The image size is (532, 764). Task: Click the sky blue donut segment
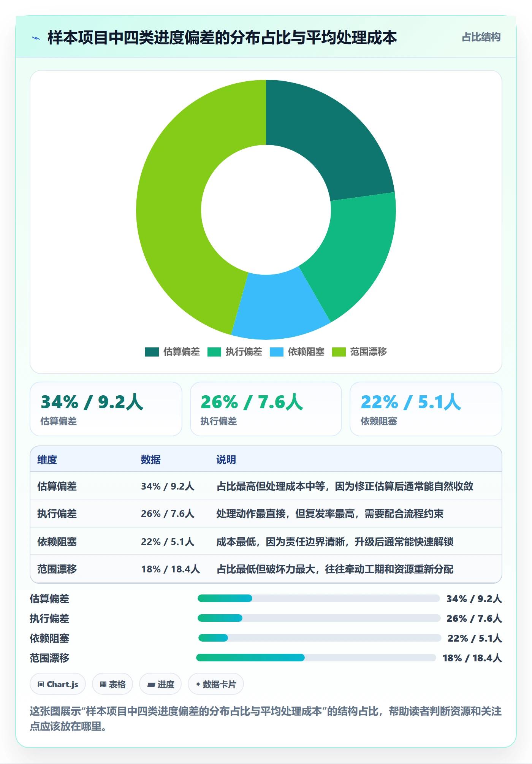279,306
